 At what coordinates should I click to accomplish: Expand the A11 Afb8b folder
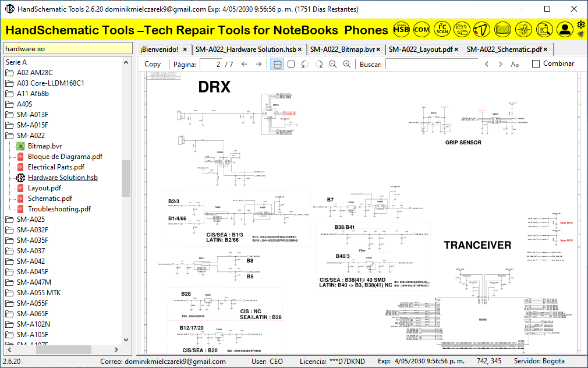pyautogui.click(x=33, y=93)
